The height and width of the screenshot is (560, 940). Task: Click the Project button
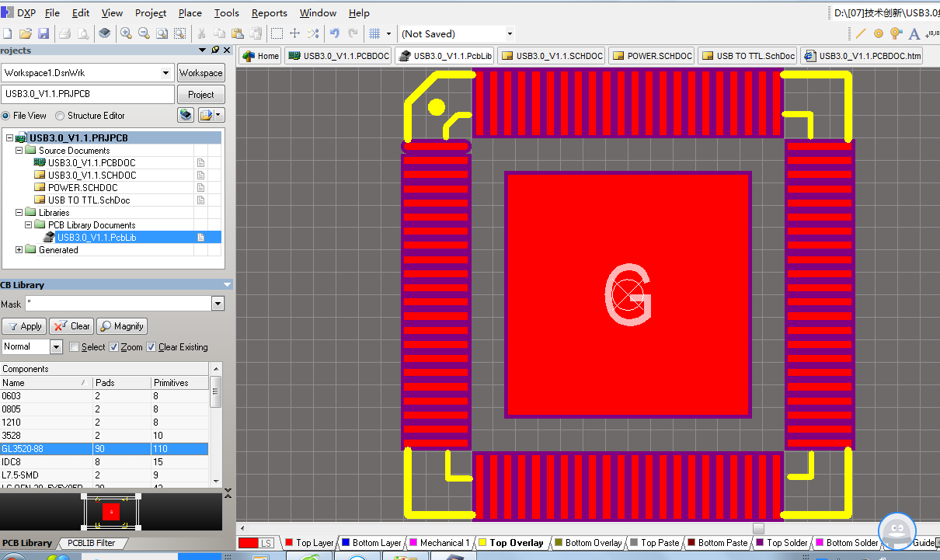[200, 95]
